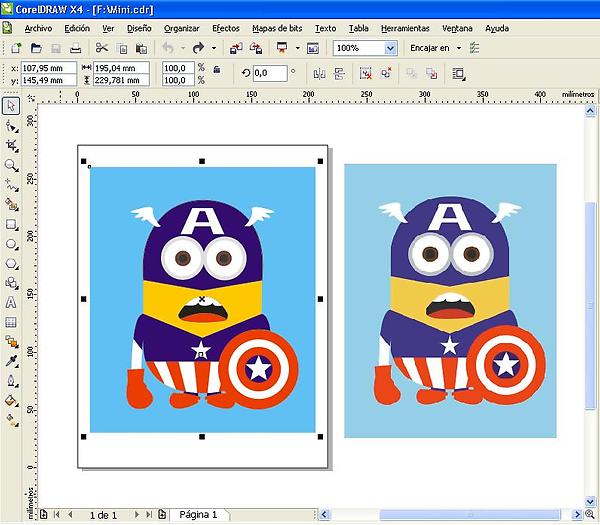Click the rotation angle field
This screenshot has width=600, height=525.
[270, 73]
